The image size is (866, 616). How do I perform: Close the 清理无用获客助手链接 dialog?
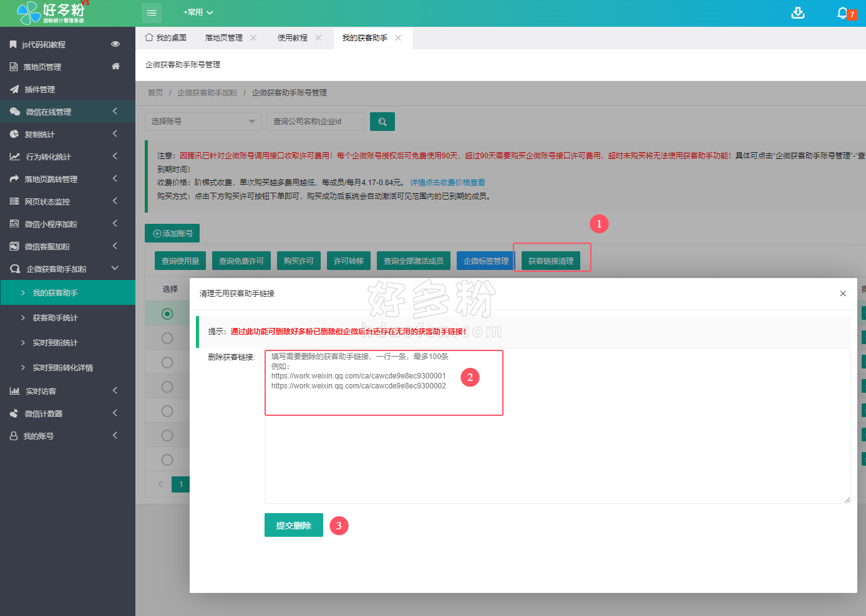pos(843,294)
